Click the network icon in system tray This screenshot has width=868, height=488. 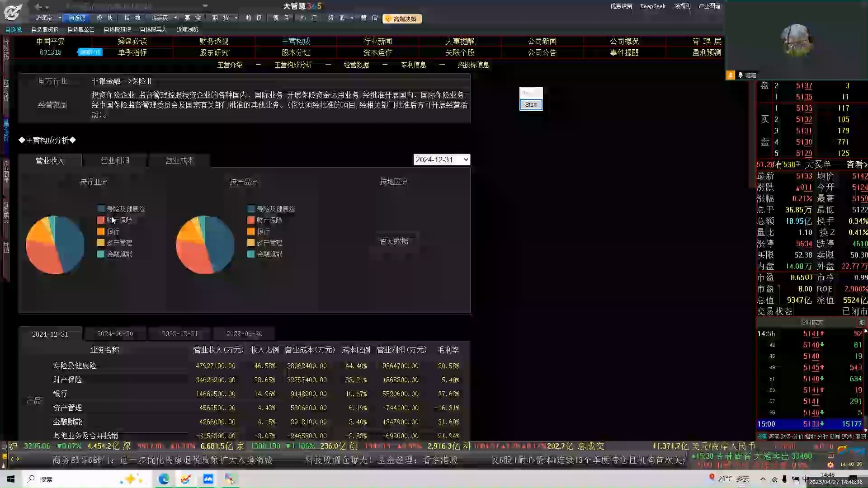coord(774,479)
